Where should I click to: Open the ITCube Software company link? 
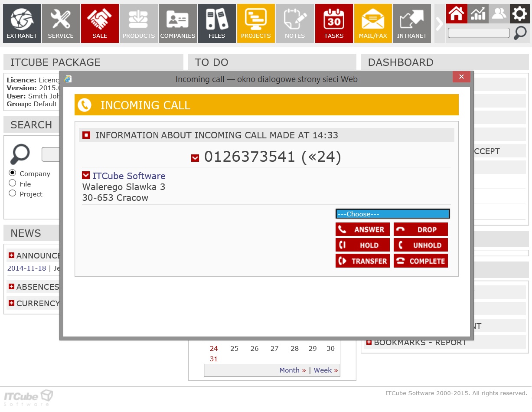pos(129,176)
